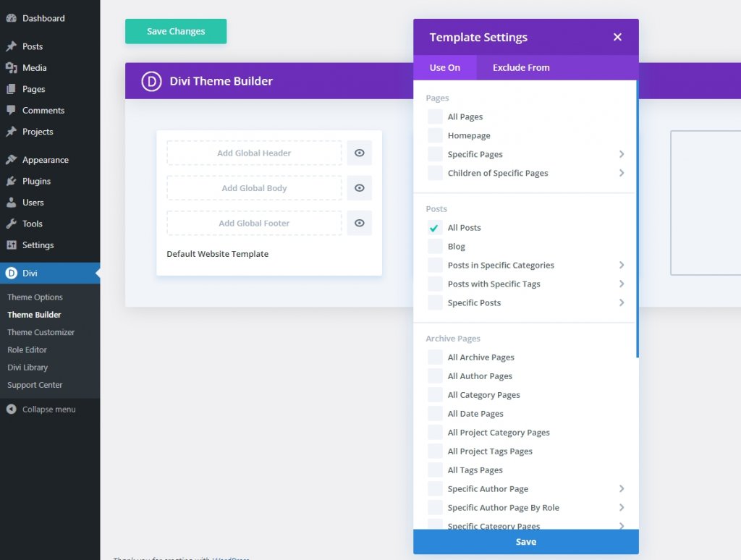The image size is (741, 560).
Task: Click the Plugins plug icon
Action: point(12,181)
